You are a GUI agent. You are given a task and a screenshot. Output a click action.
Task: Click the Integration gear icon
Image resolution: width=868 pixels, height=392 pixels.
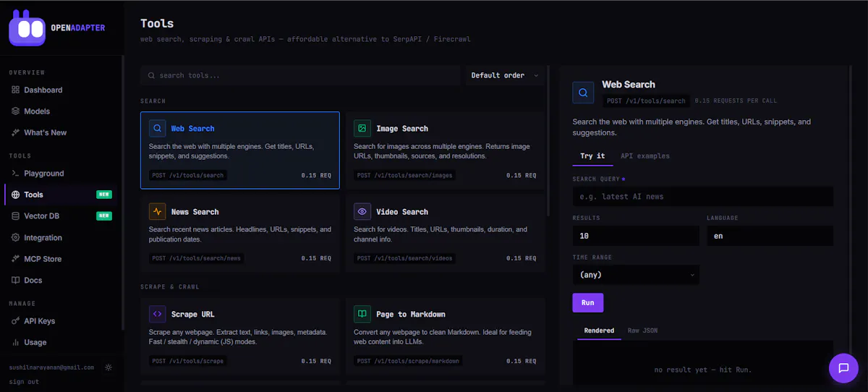pos(16,237)
